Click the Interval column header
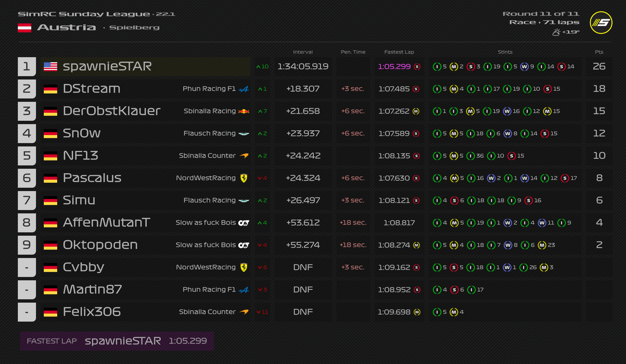 pos(303,52)
